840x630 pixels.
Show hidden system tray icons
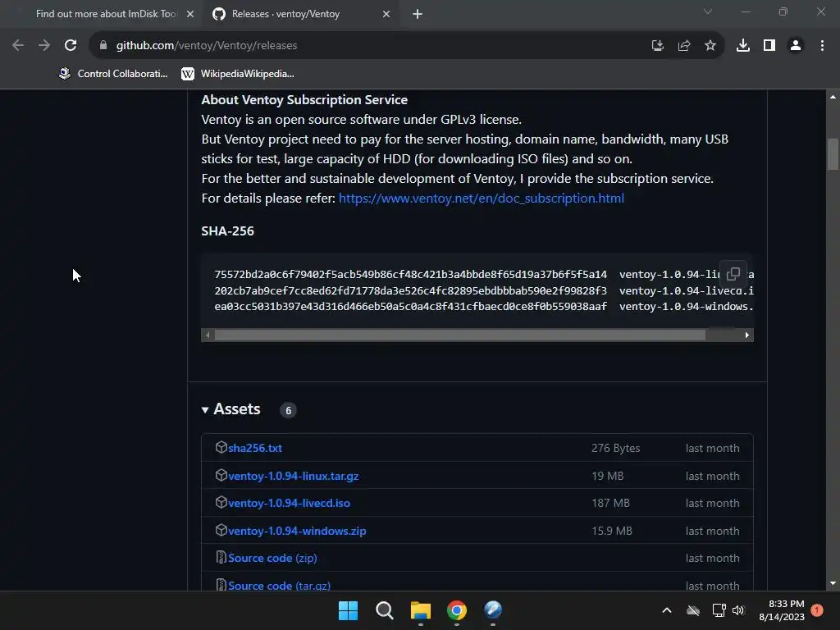[x=667, y=610]
